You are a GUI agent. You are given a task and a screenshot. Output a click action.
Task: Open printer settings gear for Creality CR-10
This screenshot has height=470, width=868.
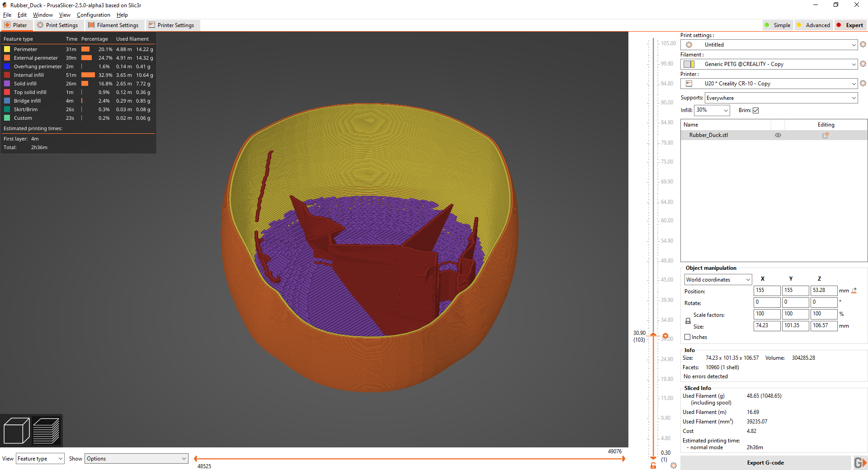(863, 83)
